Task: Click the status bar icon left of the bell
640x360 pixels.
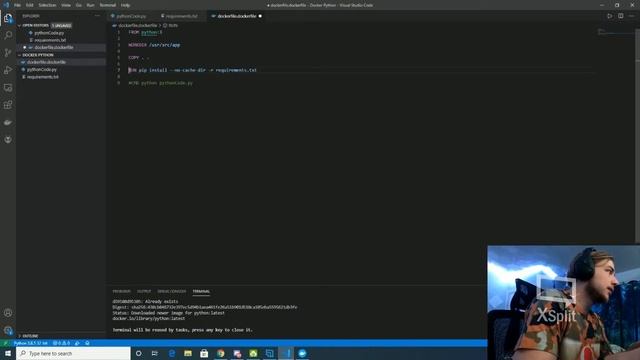Action: [x=77, y=343]
